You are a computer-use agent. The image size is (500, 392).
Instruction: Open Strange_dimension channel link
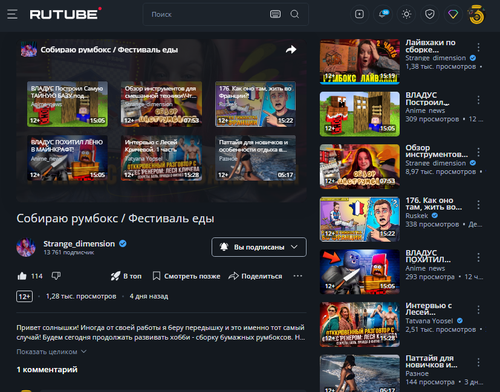(x=79, y=244)
